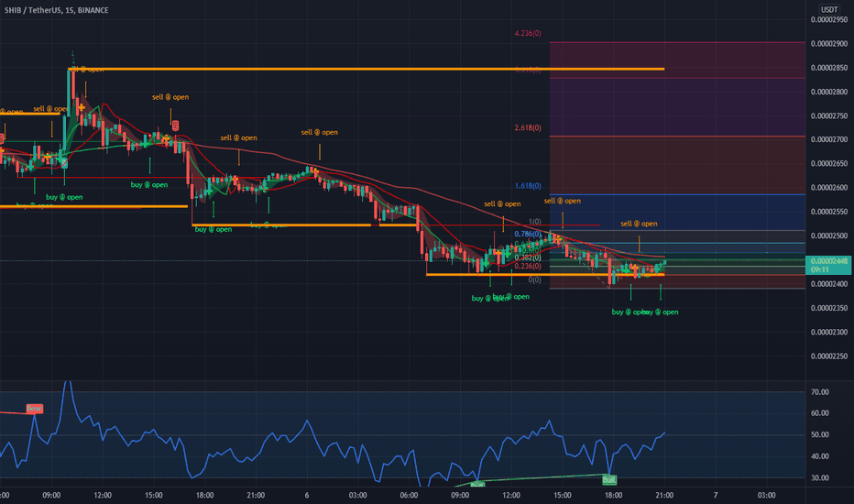Select the current price tag with 09:11 countdown

pos(827,265)
